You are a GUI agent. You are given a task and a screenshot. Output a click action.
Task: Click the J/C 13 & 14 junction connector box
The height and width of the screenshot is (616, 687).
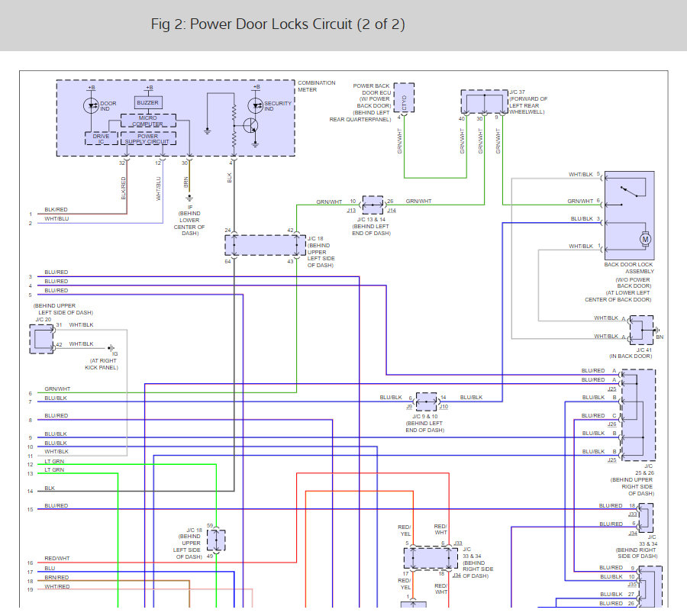pyautogui.click(x=373, y=205)
